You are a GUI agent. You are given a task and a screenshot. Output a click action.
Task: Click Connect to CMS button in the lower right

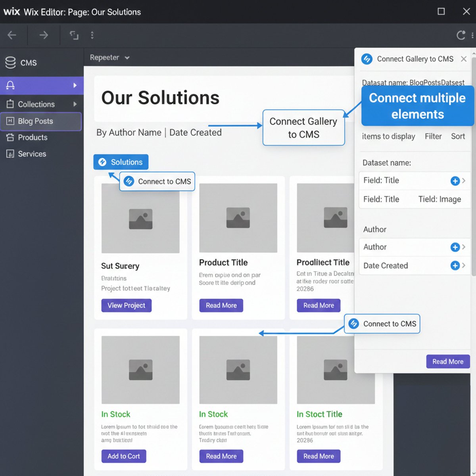pos(382,324)
